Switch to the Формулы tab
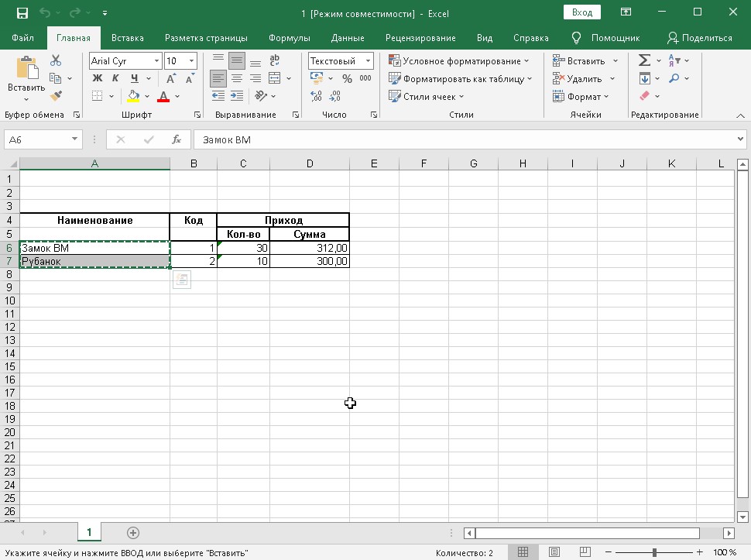The image size is (751, 560). [289, 38]
